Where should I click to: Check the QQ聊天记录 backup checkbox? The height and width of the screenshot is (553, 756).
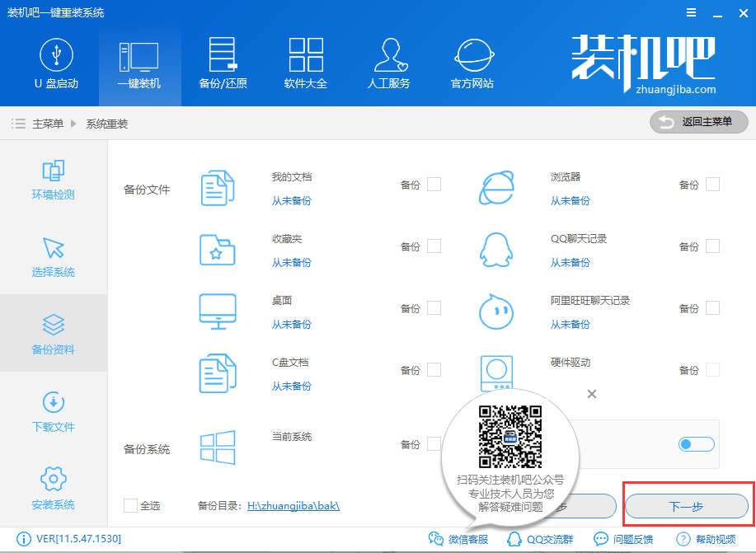712,246
